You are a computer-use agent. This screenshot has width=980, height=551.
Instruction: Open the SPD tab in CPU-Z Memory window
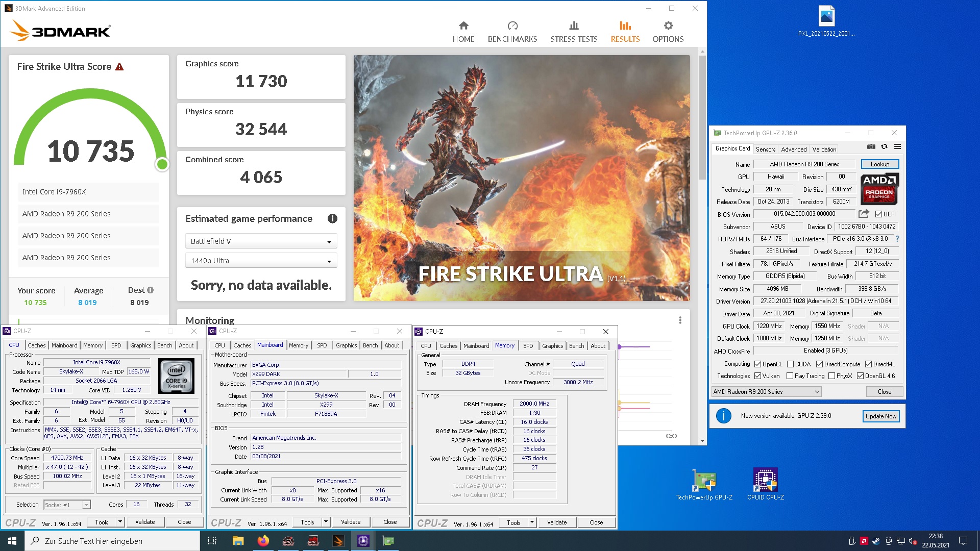tap(528, 346)
